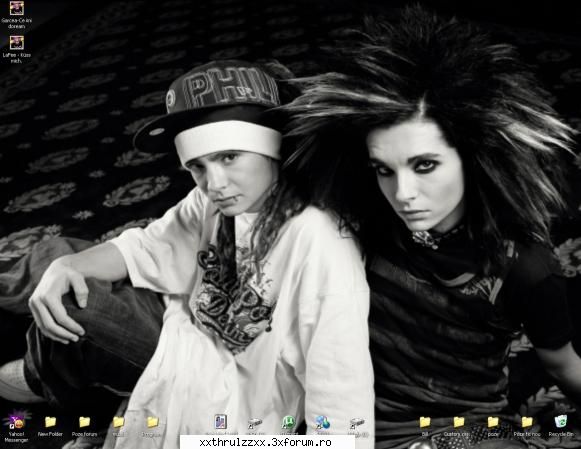Open drive shortcut right of globe icon
Image resolution: width=581 pixels, height=449 pixels.
pos(356,422)
